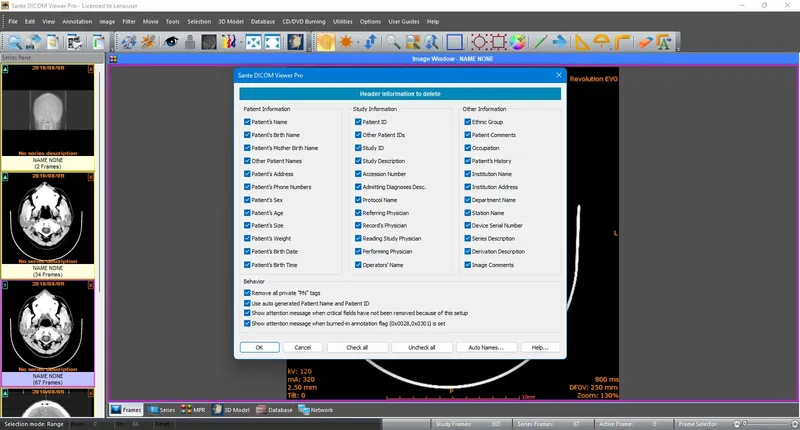
Task: Open the Utilities menu
Action: (x=342, y=21)
